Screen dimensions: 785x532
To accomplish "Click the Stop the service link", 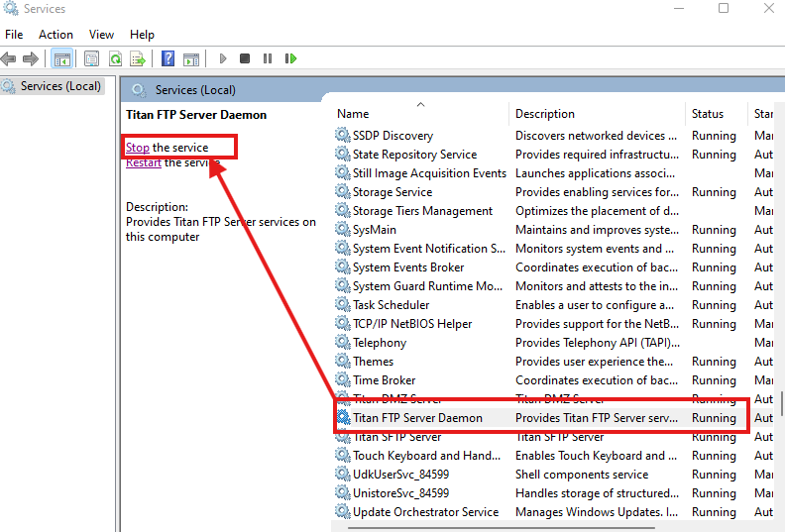I will tap(138, 148).
